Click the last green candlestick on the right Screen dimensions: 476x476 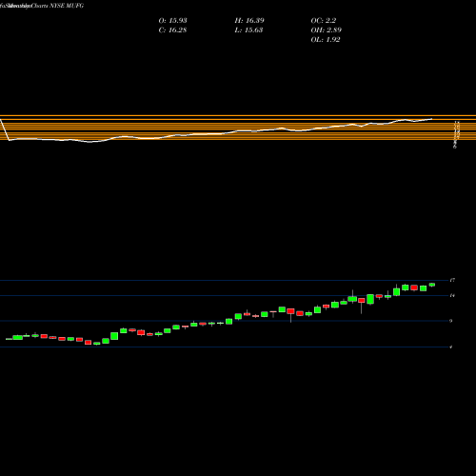pos(432,285)
